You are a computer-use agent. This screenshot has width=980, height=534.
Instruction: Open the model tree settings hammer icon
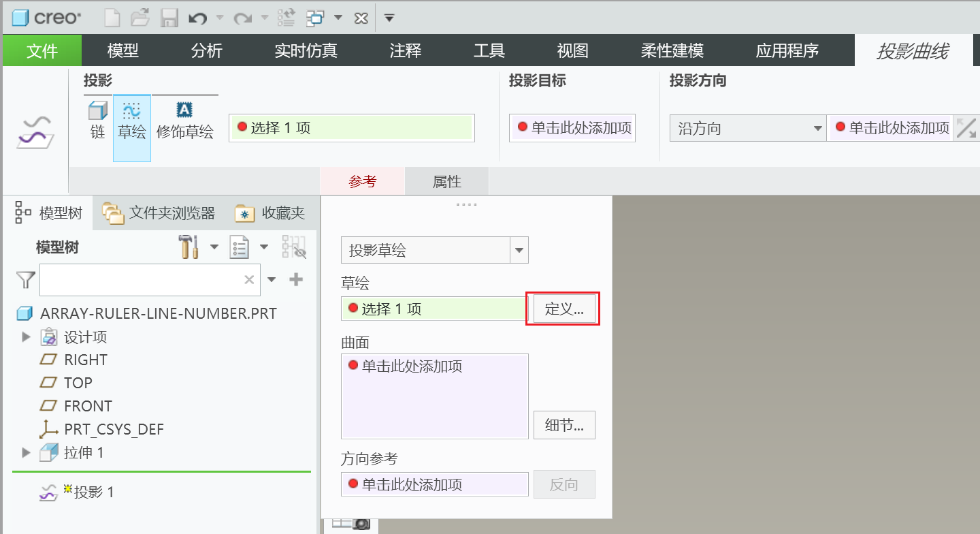[x=189, y=247]
